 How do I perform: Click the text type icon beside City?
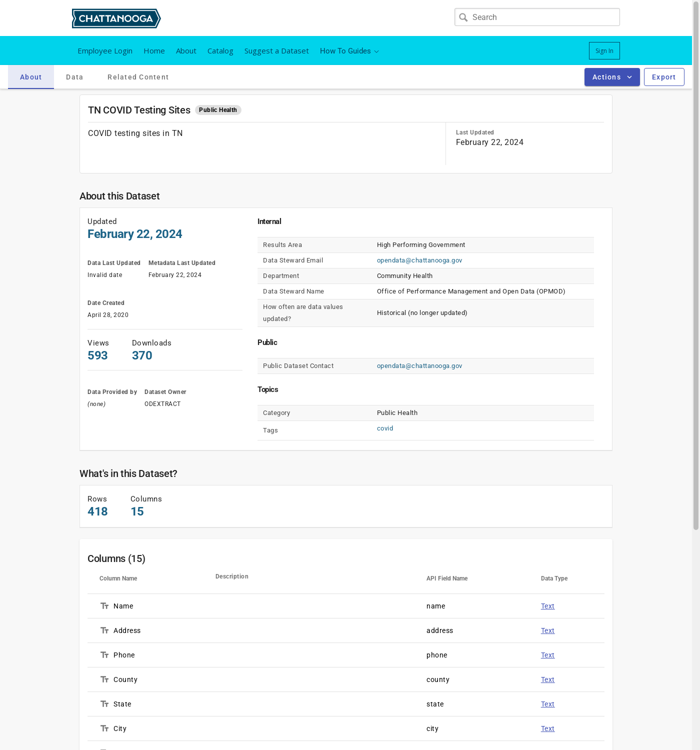[x=104, y=728]
